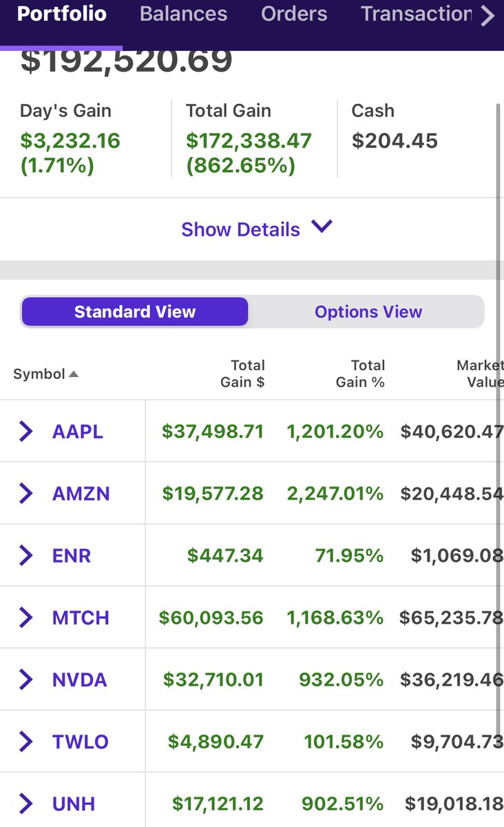Viewport: 504px width, 827px height.
Task: Open the Balances tab
Action: pos(183,14)
